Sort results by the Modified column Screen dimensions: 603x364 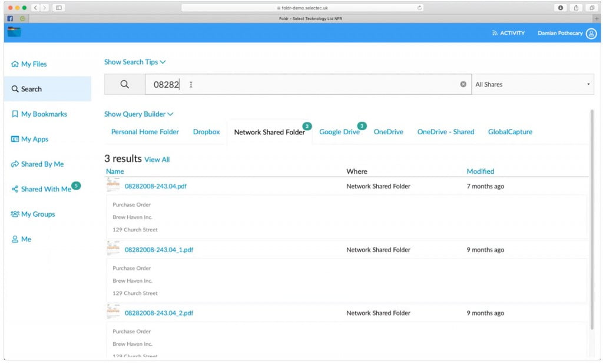tap(481, 171)
